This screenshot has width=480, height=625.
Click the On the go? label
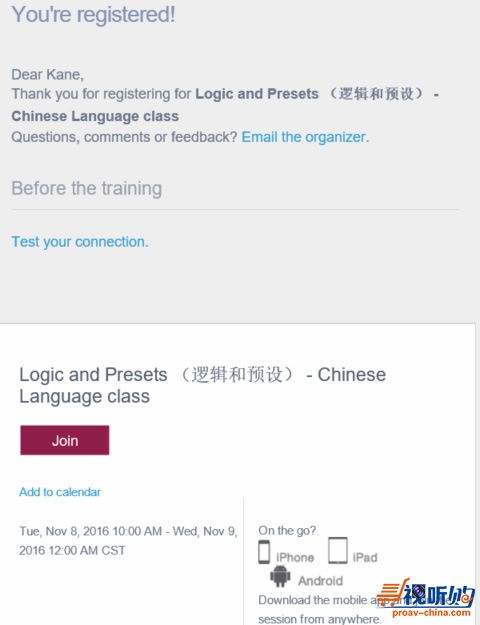pyautogui.click(x=287, y=531)
